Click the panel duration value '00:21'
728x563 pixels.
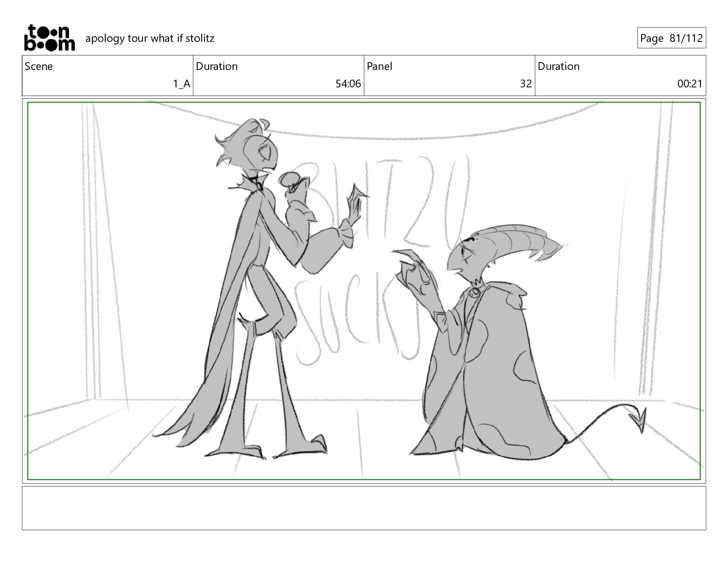point(690,84)
